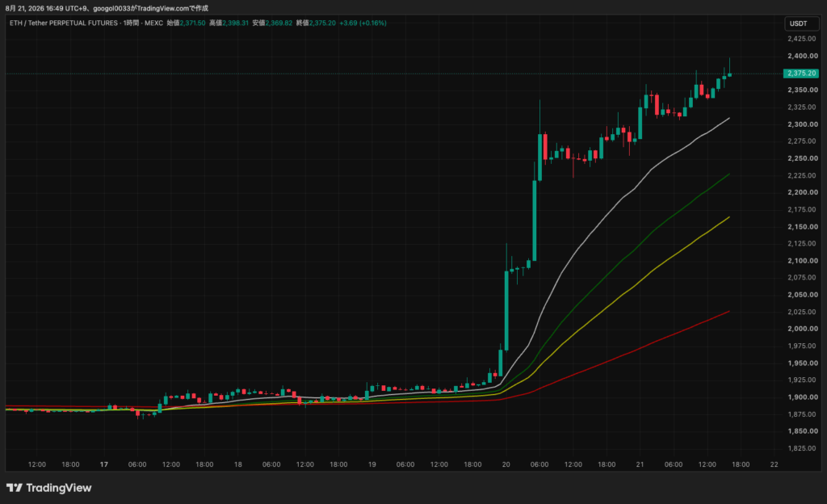Click the 2,000.00 price axis label

pos(803,329)
